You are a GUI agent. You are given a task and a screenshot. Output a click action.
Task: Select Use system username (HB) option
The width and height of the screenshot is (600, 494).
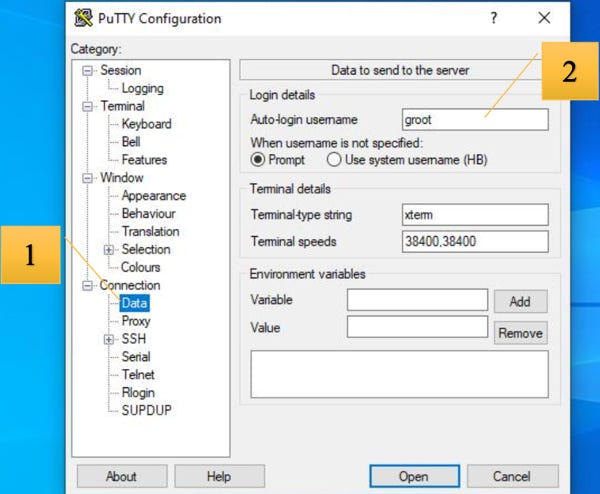tap(334, 159)
